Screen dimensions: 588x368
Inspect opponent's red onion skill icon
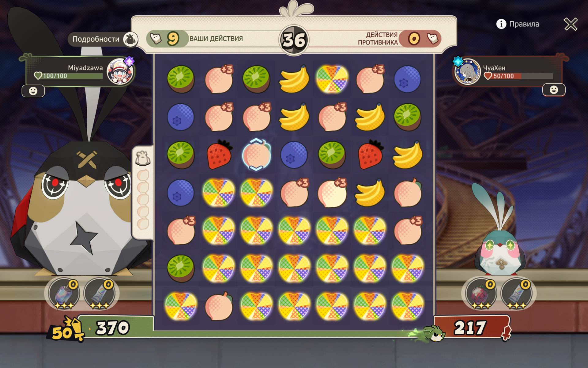[x=481, y=293]
